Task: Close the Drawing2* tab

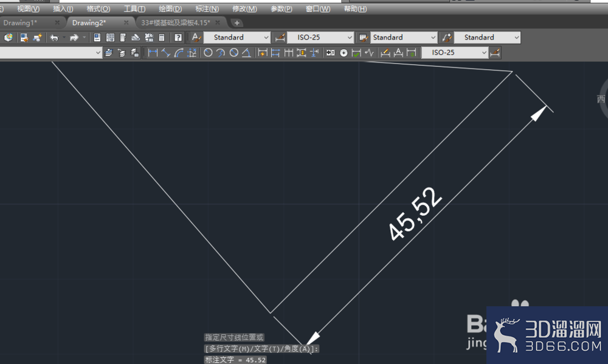Action: click(126, 23)
